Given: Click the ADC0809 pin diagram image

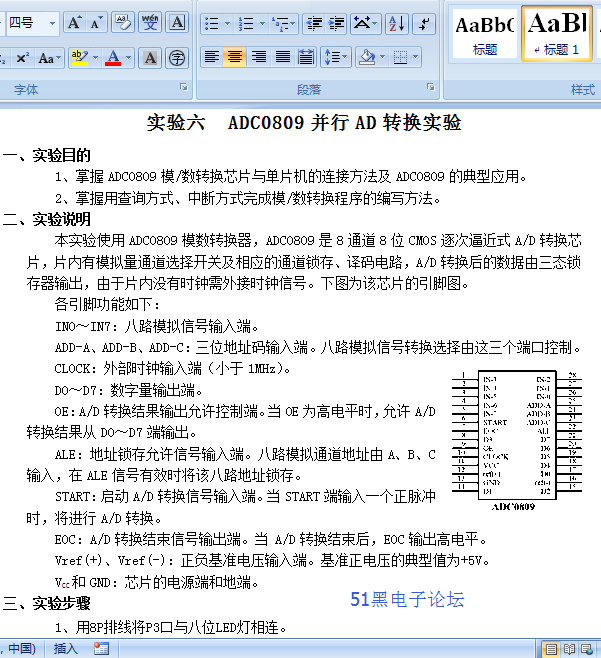Looking at the screenshot, I should pos(517,441).
